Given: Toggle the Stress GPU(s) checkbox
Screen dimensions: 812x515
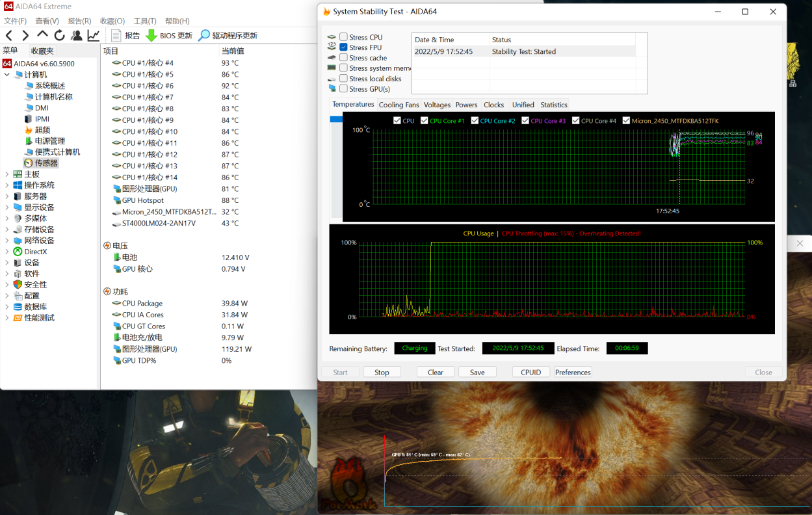Looking at the screenshot, I should coord(343,89).
